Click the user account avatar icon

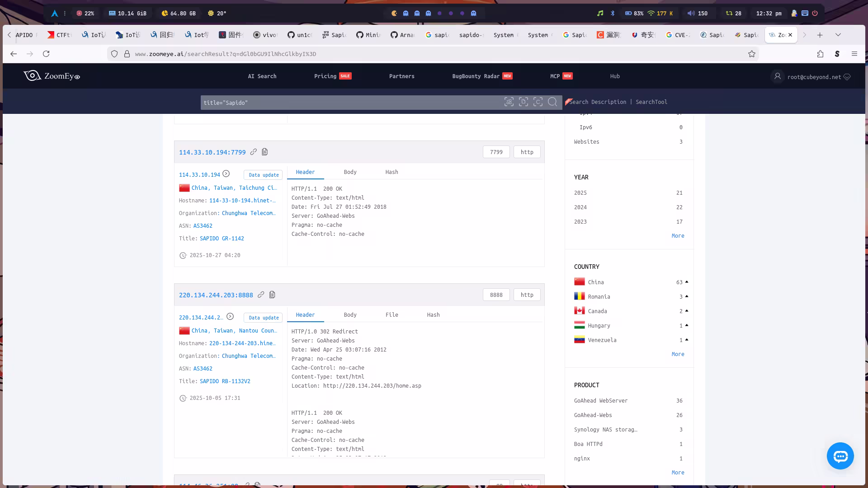pos(778,76)
